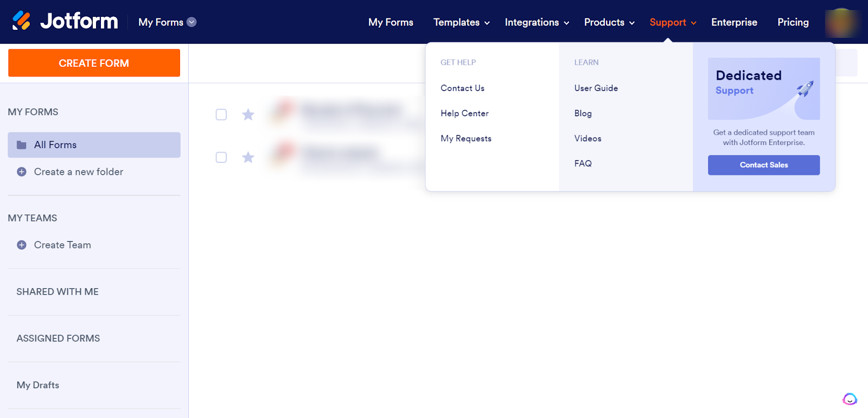Click the CREATE FORM button
This screenshot has height=418, width=868.
click(x=94, y=63)
